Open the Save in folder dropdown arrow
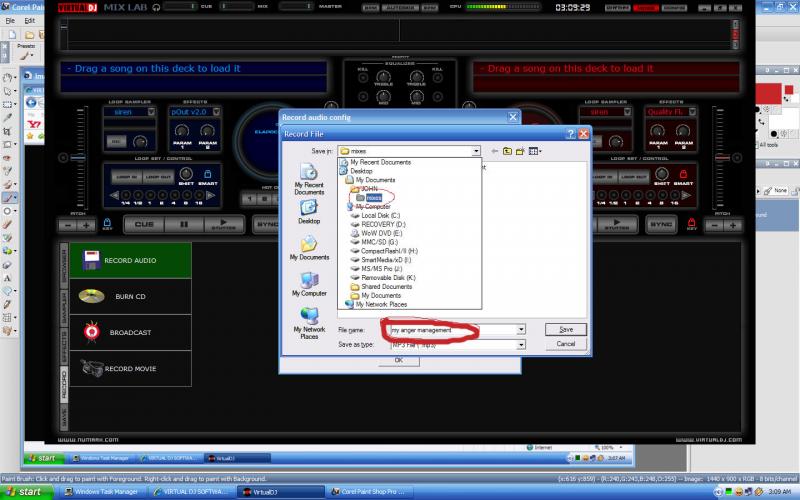 [x=476, y=151]
